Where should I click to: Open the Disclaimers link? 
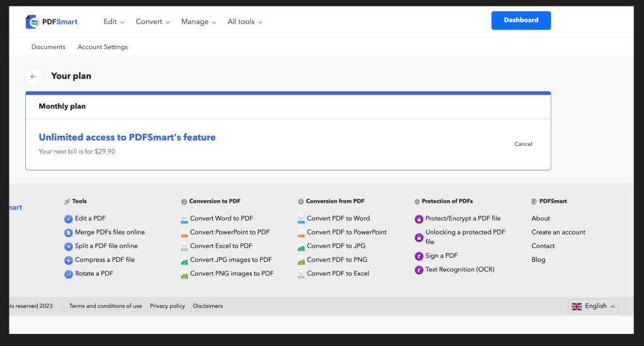click(208, 306)
